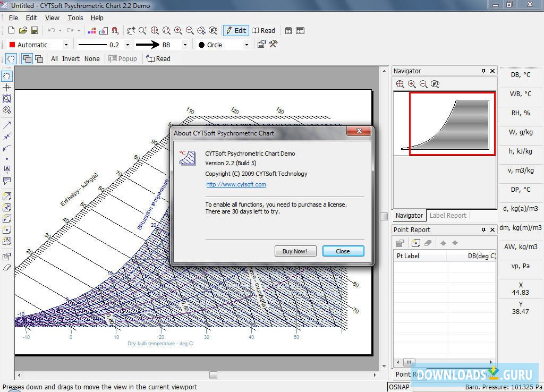Select the draw line arrow tool
Screen dimensions: 544x392
click(7, 125)
